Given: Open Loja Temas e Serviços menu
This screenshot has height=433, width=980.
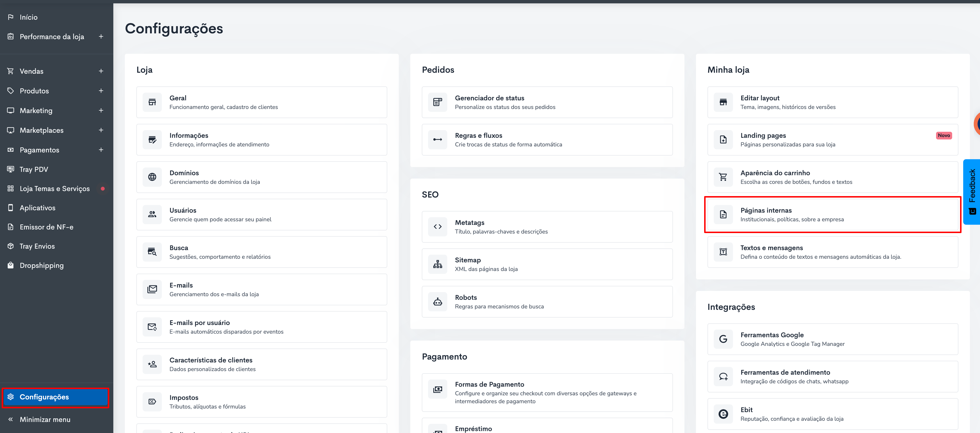Looking at the screenshot, I should point(54,189).
